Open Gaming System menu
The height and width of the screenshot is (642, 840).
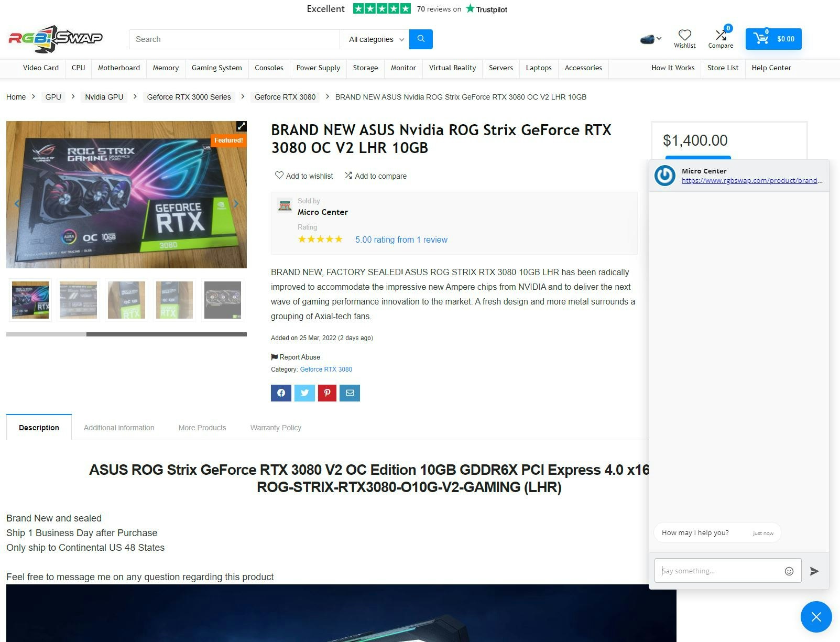point(217,68)
